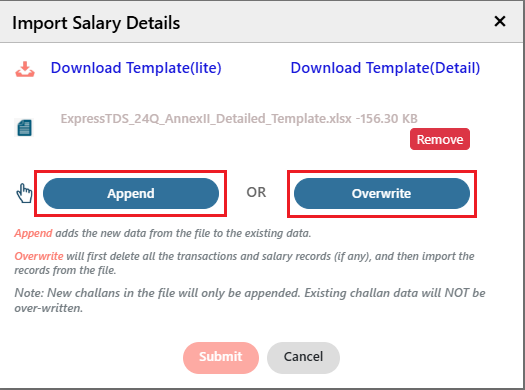The width and height of the screenshot is (525, 390).
Task: Click the red download tray icon
Action: [25, 69]
